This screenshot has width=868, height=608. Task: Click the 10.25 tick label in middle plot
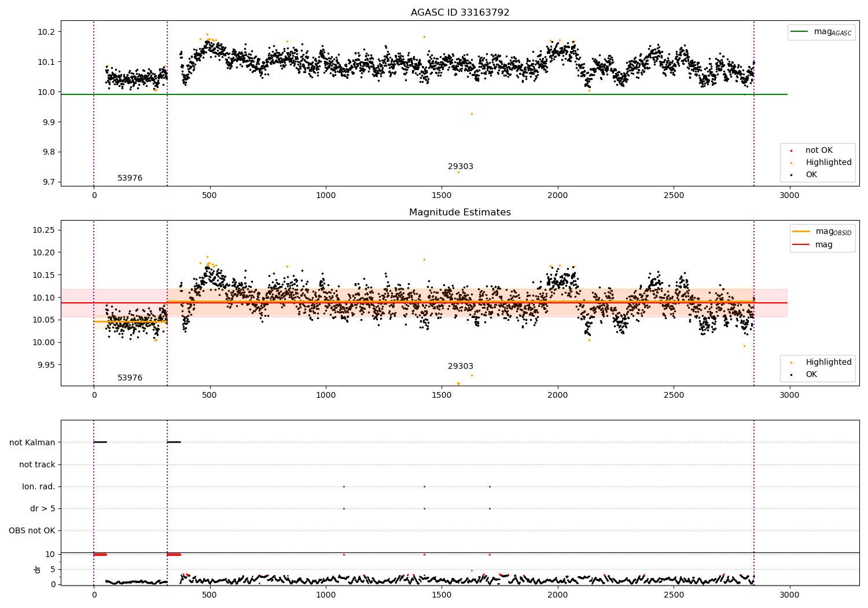click(44, 230)
